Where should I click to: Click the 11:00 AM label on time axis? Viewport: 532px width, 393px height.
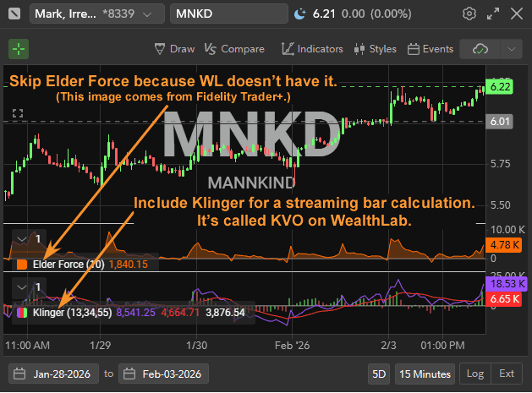(27, 346)
